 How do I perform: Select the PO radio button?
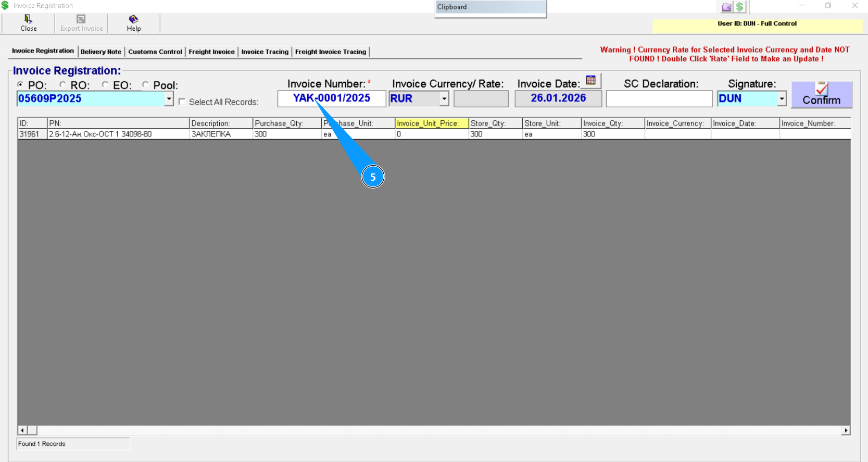(x=20, y=84)
